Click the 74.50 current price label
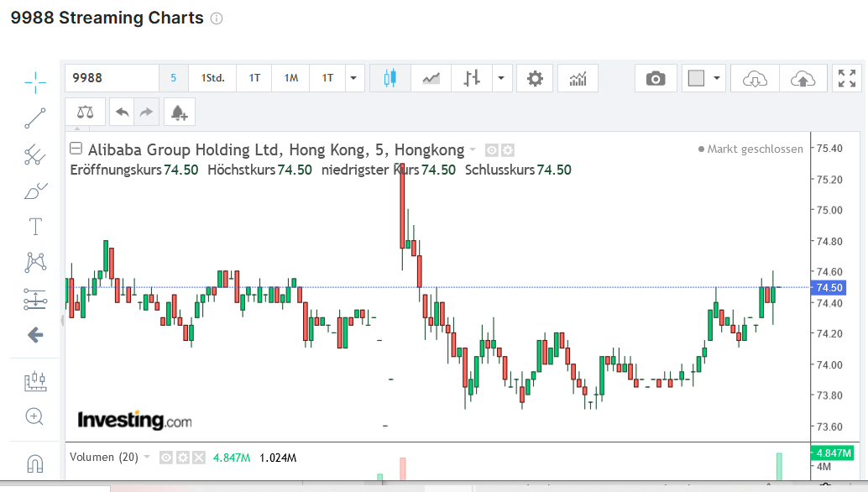 coord(829,287)
